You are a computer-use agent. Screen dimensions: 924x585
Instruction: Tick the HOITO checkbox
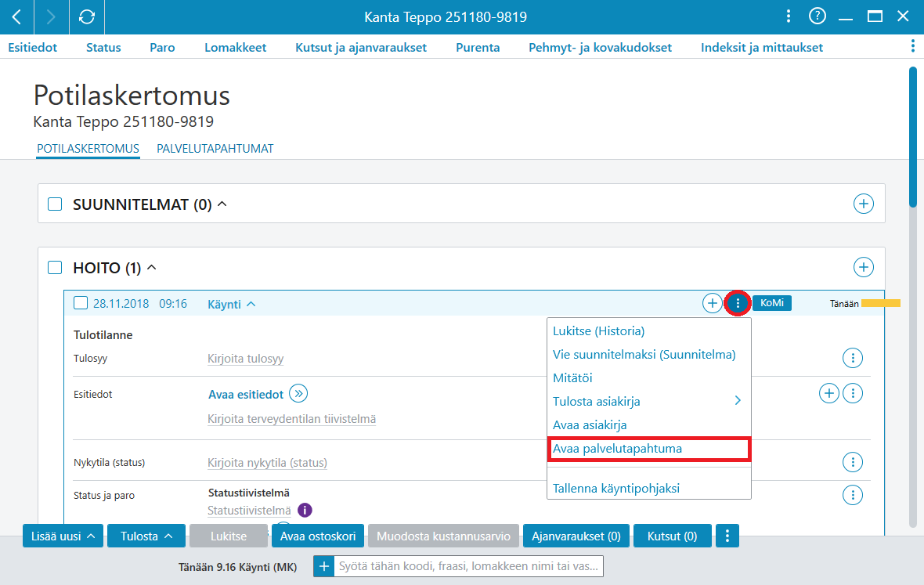tap(55, 268)
